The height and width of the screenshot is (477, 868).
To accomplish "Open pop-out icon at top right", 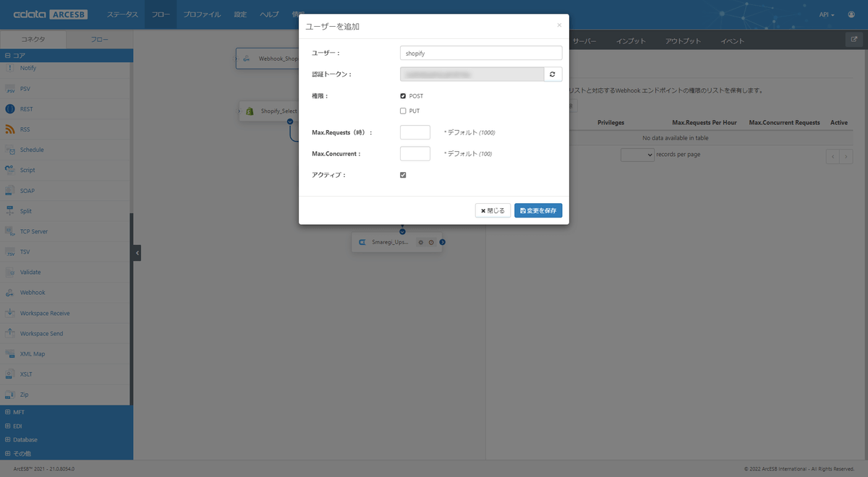I will pyautogui.click(x=854, y=40).
